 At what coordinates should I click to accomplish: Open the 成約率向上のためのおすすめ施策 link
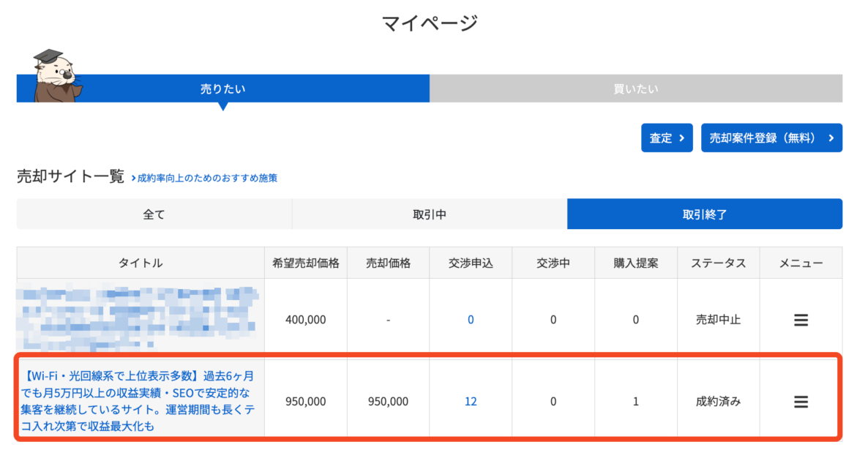(207, 178)
